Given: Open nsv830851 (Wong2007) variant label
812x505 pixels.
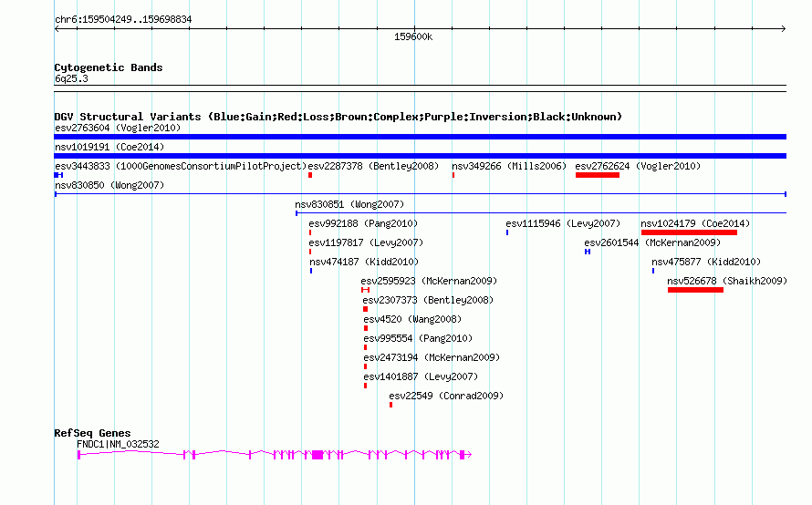Looking at the screenshot, I should click(x=349, y=204).
